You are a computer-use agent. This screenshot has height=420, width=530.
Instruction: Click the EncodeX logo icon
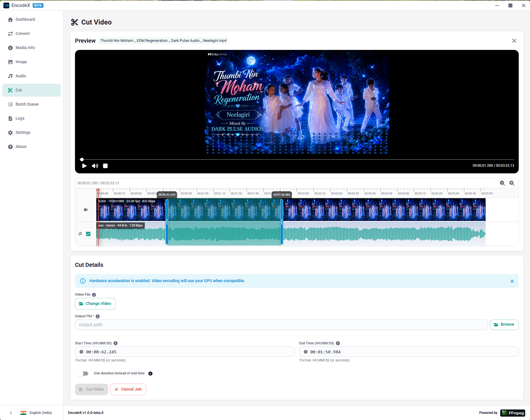(x=6, y=5)
